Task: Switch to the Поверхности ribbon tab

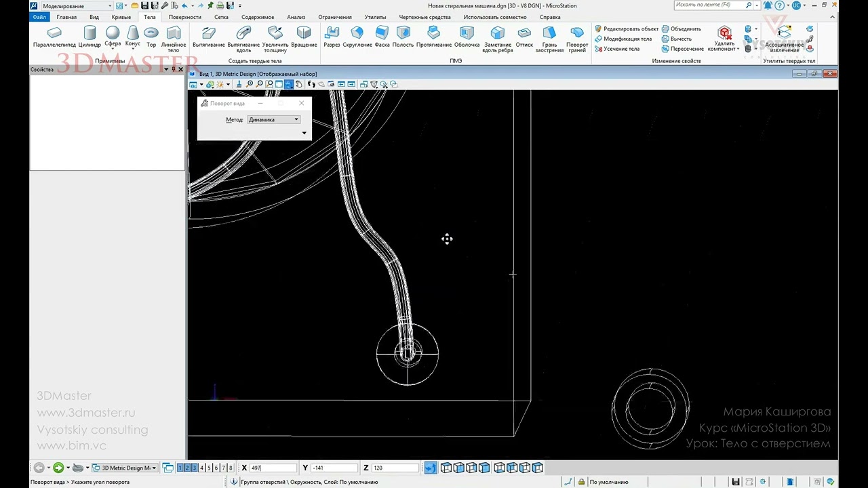Action: coord(184,17)
